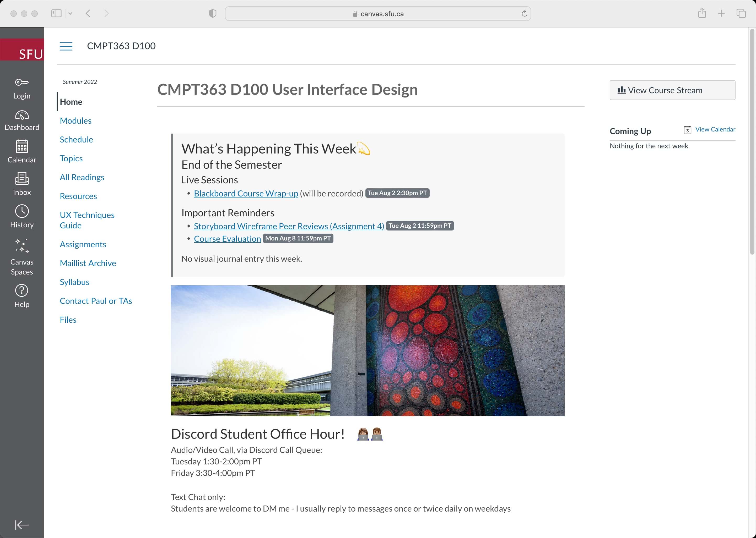The image size is (756, 538).
Task: Toggle course menu with hamburger icon
Action: (66, 46)
